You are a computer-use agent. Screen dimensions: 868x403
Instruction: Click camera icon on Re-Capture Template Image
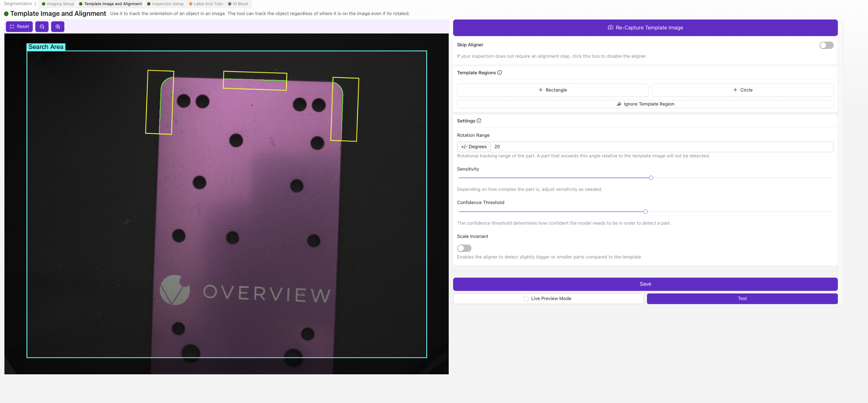tap(611, 28)
